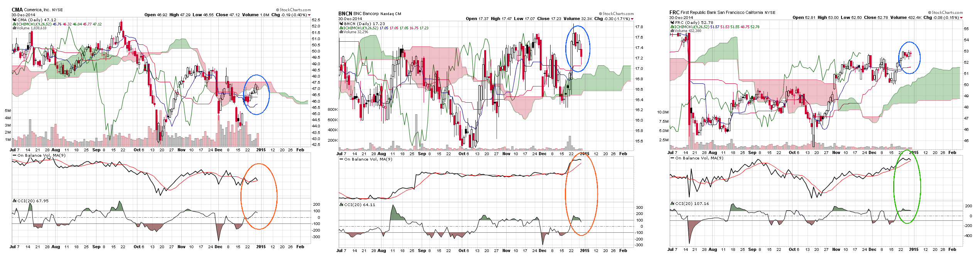Viewport: 980px width, 264px height.
Task: Click the volume bars icon in CMA legend
Action: (14, 28)
